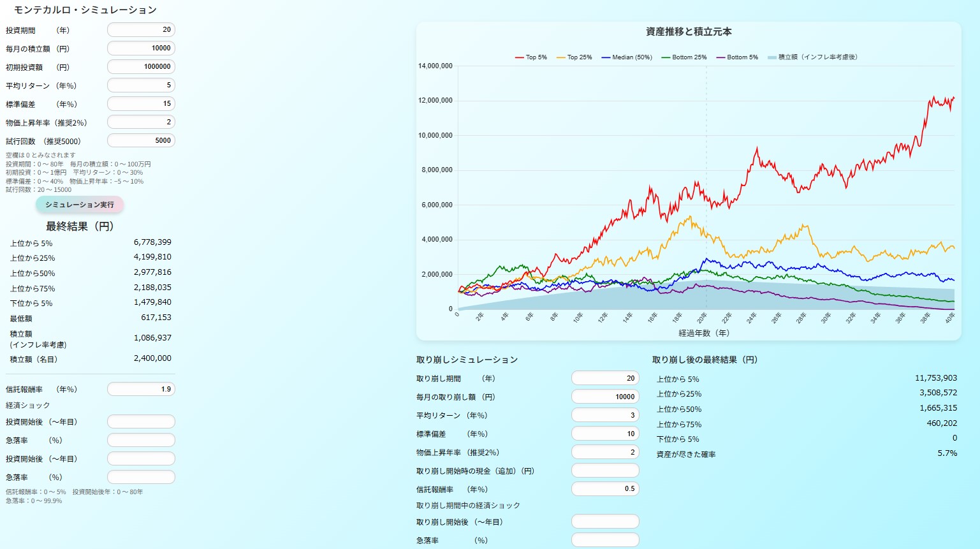This screenshot has height=549, width=980.
Task: Toggle the Bottom 5% legend entry
Action: tap(737, 57)
